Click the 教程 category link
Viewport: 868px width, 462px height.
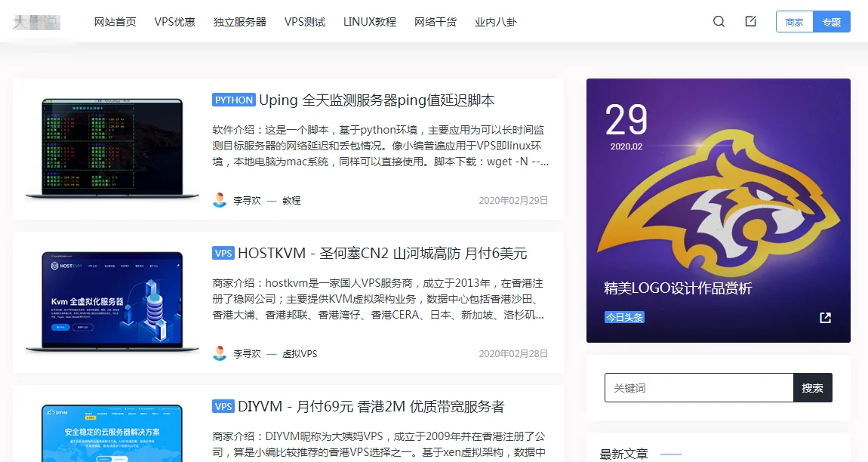pos(291,201)
